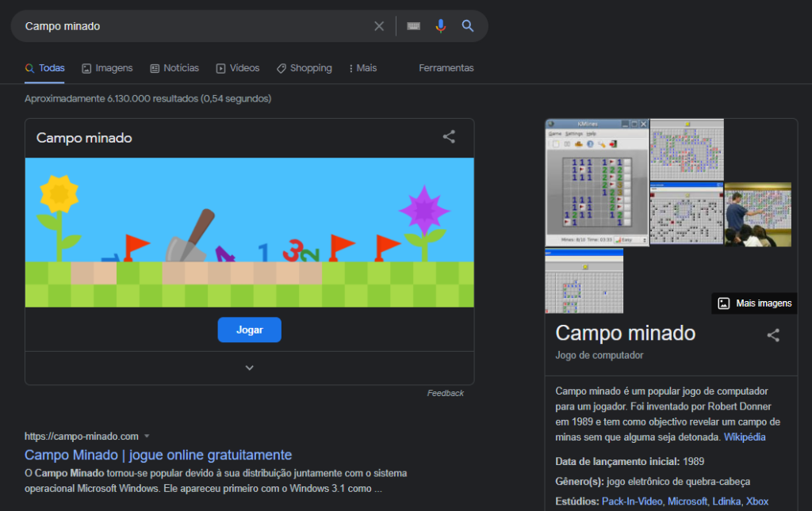812x511 pixels.
Task: Open the Campo Minado jogue online gratuitamente result
Action: (159, 455)
